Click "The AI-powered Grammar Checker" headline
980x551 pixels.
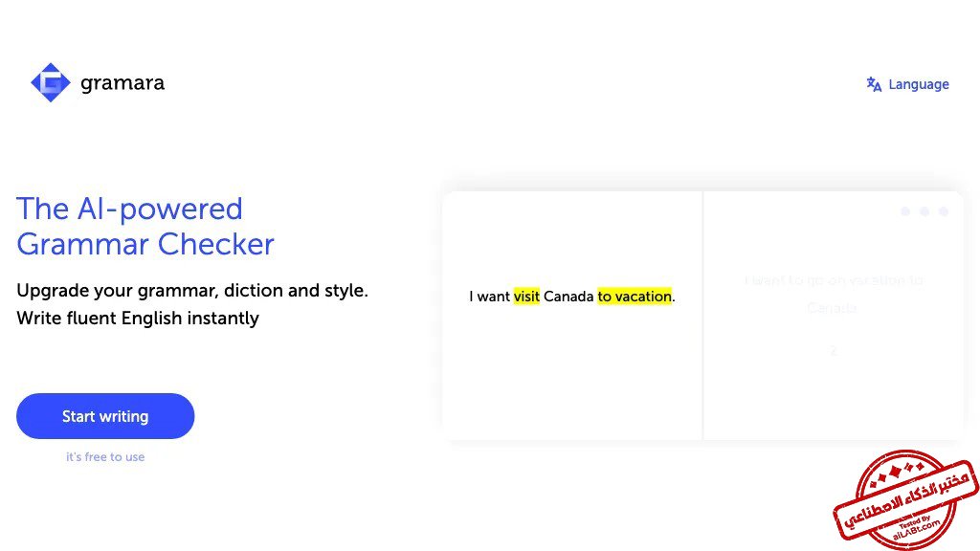145,226
